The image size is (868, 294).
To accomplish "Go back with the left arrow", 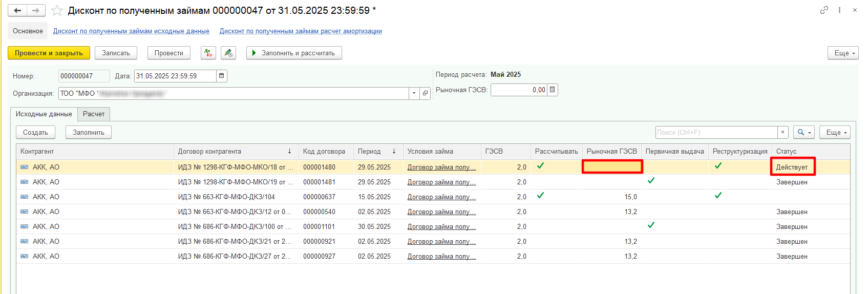I will (17, 11).
